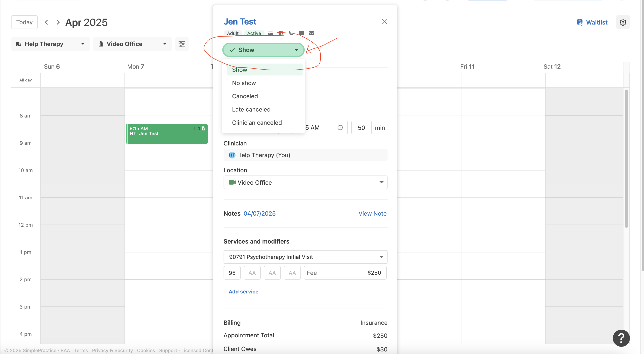The image size is (644, 354).
Task: Open calendar settings gear
Action: [x=623, y=22]
